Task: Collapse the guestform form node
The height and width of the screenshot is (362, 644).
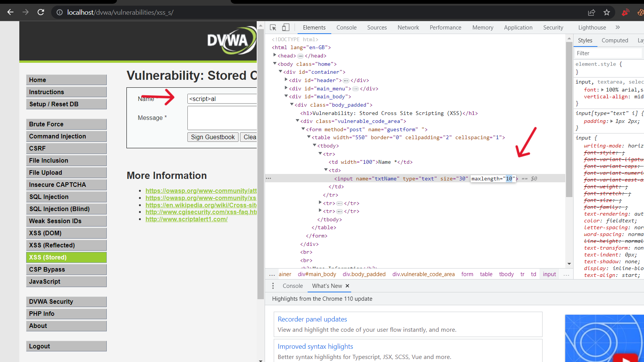Action: (x=303, y=129)
